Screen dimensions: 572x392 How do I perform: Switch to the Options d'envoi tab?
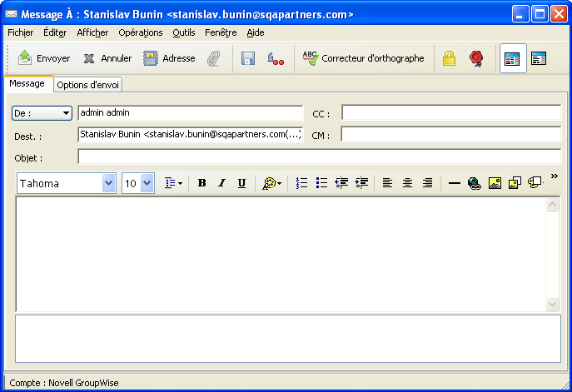point(88,85)
